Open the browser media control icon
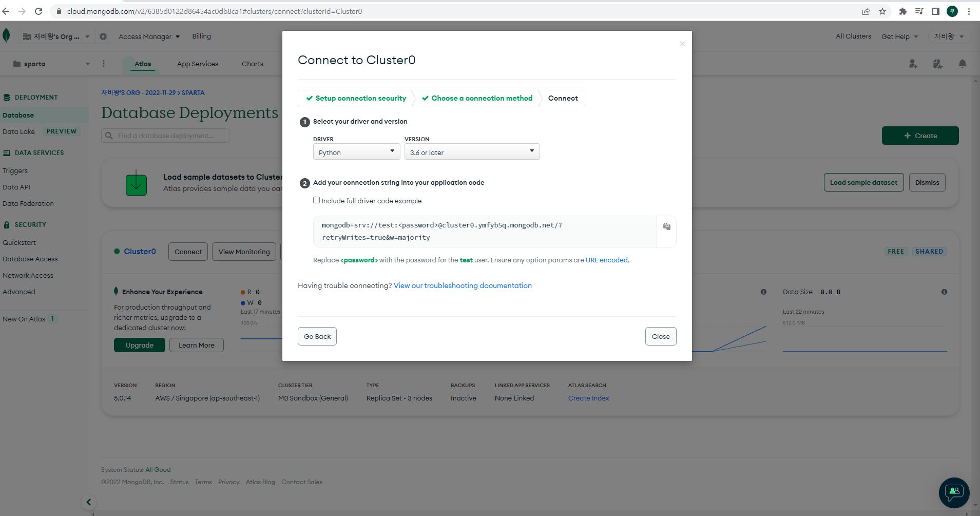 point(919,11)
